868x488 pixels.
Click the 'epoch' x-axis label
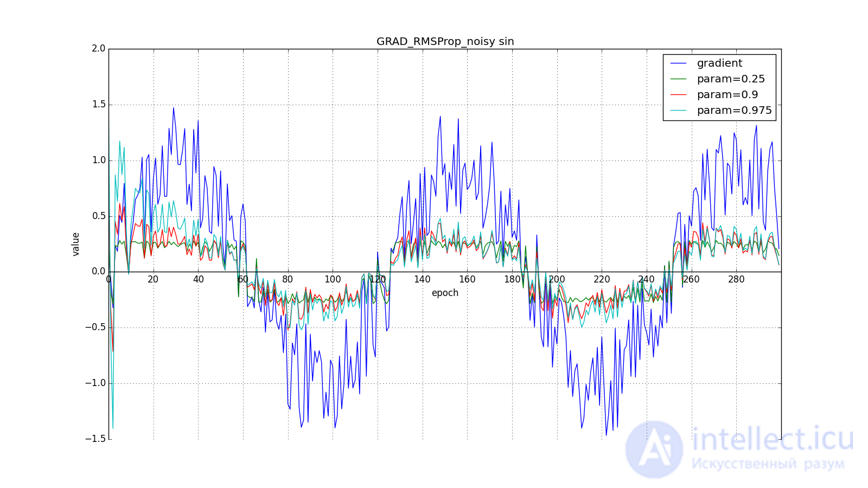[445, 293]
